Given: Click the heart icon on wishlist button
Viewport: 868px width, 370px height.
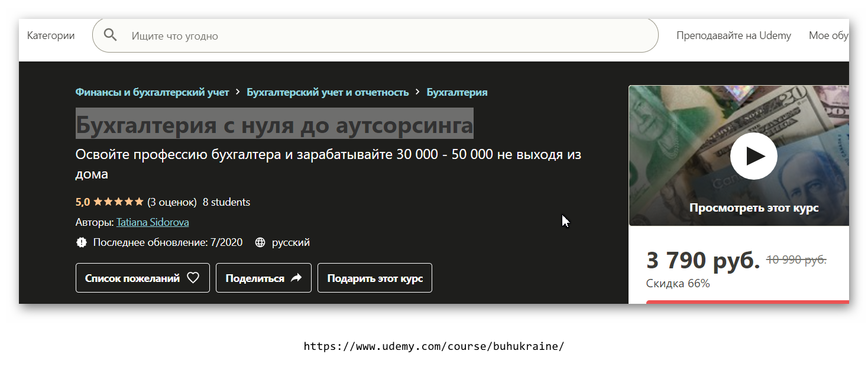Looking at the screenshot, I should (x=193, y=277).
